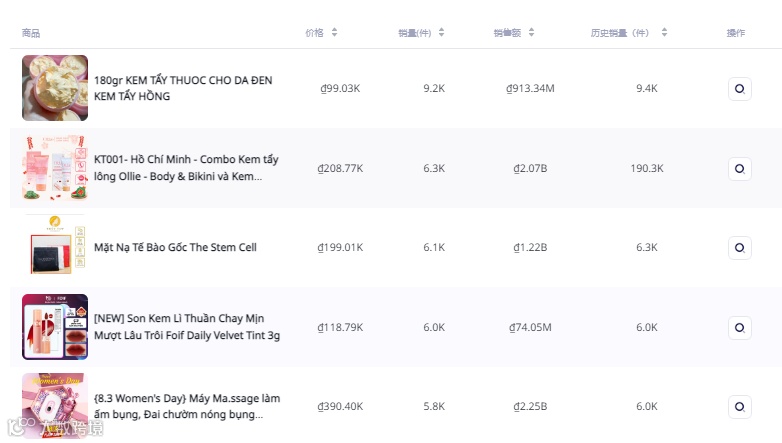The width and height of the screenshot is (782, 443).
Task: Open the {8.3 Women's Day} Máy Ma.ssage title
Action: [x=187, y=406]
